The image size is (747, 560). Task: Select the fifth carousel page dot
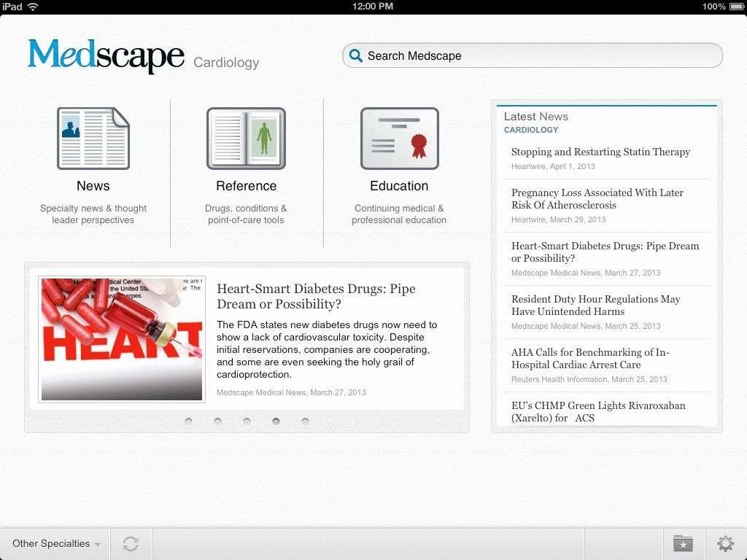[306, 421]
